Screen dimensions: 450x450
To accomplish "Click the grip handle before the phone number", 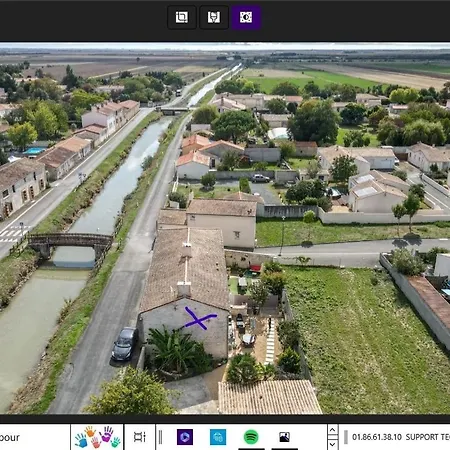I will point(346,437).
